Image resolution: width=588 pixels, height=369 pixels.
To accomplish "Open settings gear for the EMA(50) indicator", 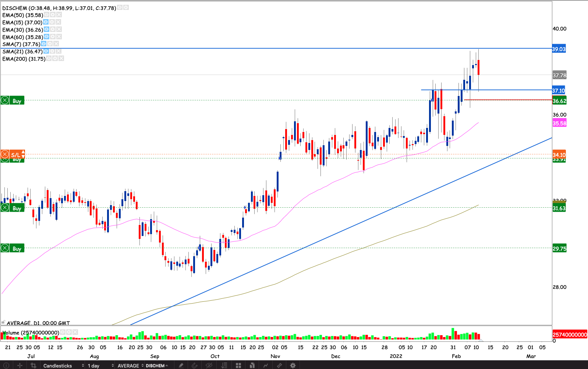I will tap(53, 15).
